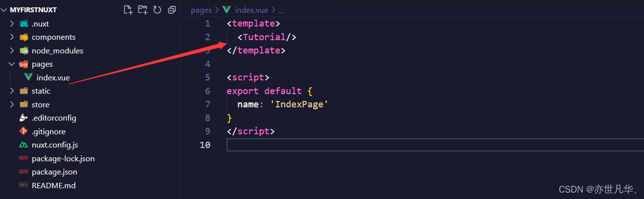Click the node_modules folder icon
Viewport: 644px width, 199px height.
23,50
